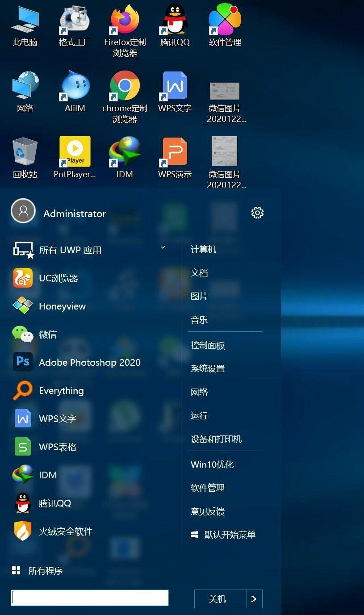364x615 pixels.
Task: Launch PotPlayer desktop shortcut
Action: pos(75,158)
